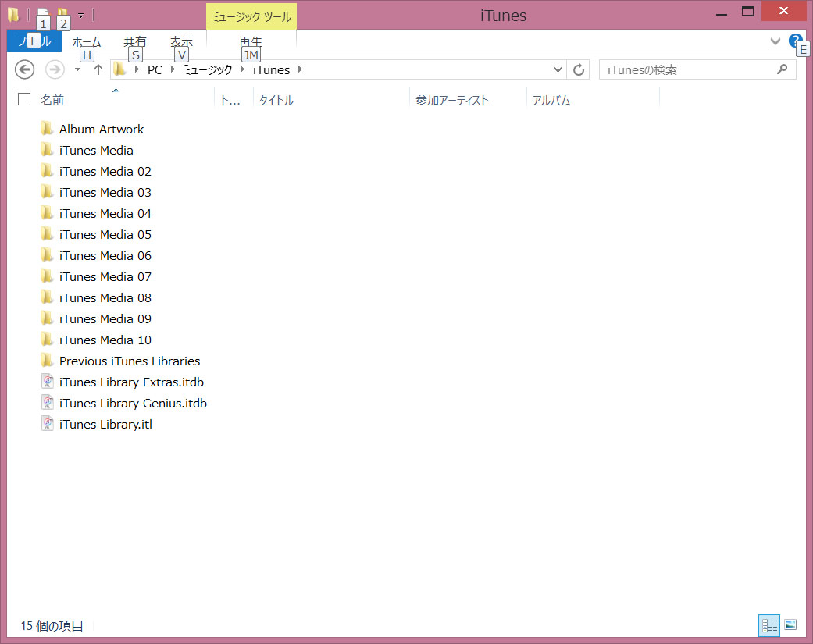Select iTunes Media 05 folder name
The image size is (813, 644).
point(105,235)
